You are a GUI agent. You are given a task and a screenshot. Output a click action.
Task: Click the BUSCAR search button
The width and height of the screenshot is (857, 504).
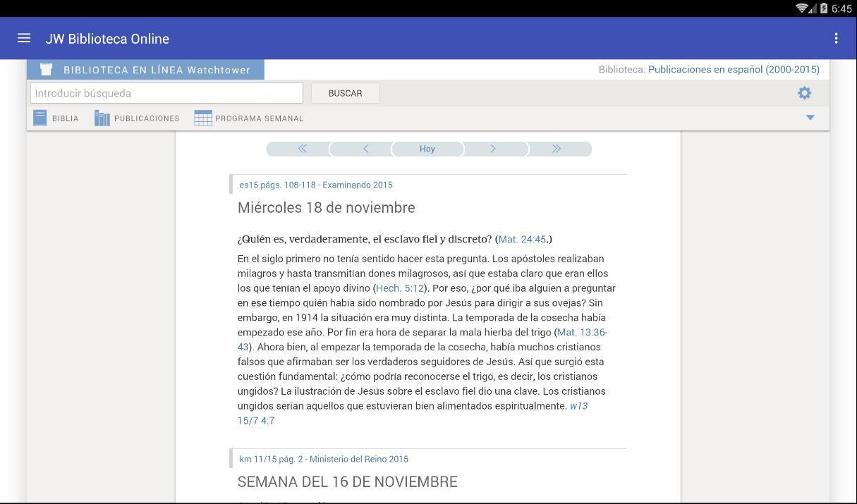click(x=346, y=93)
